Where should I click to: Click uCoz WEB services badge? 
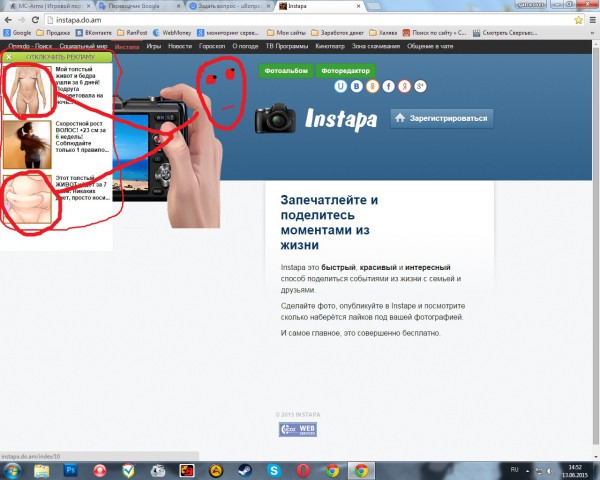[x=298, y=429]
